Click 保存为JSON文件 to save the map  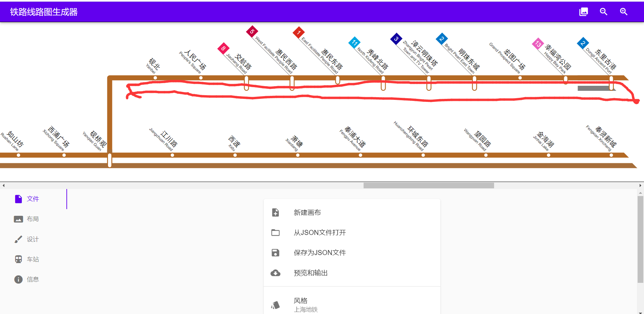pos(320,252)
